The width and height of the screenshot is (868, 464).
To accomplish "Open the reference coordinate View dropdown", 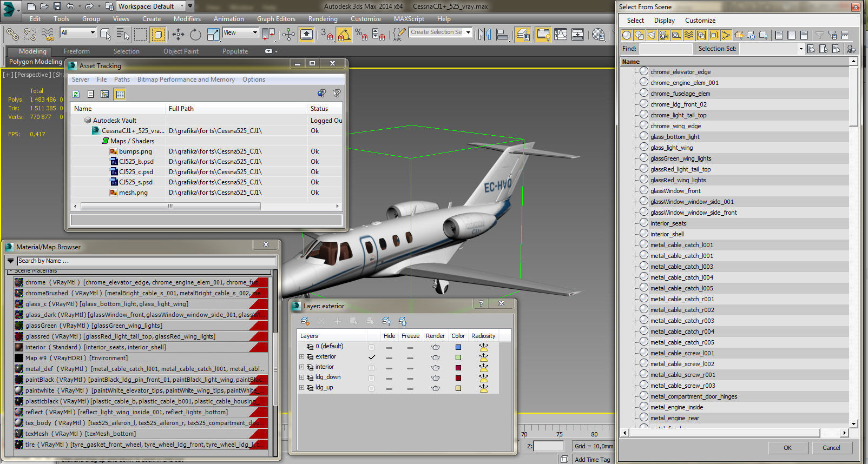I will point(240,32).
